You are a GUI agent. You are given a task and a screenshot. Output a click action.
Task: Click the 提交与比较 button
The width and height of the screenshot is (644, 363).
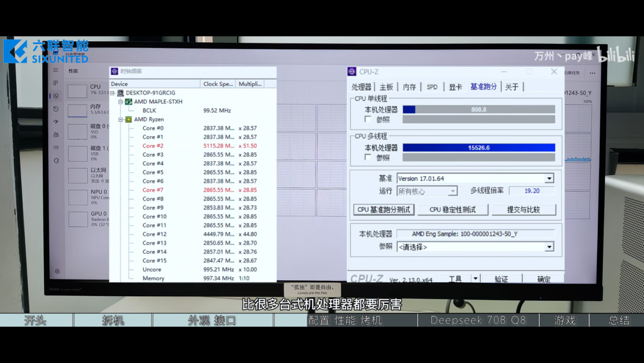(x=524, y=210)
